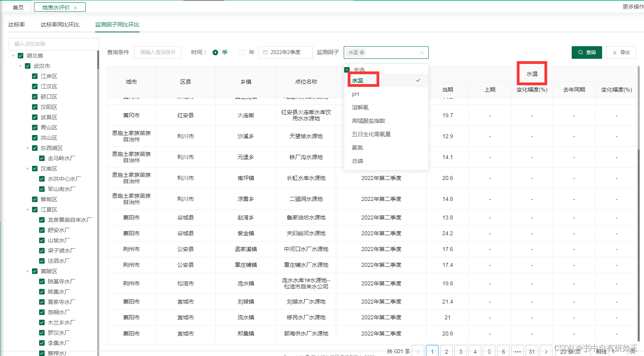This screenshot has width=644, height=356.
Task: Open the 达标率 sub-tab
Action: coord(17,24)
